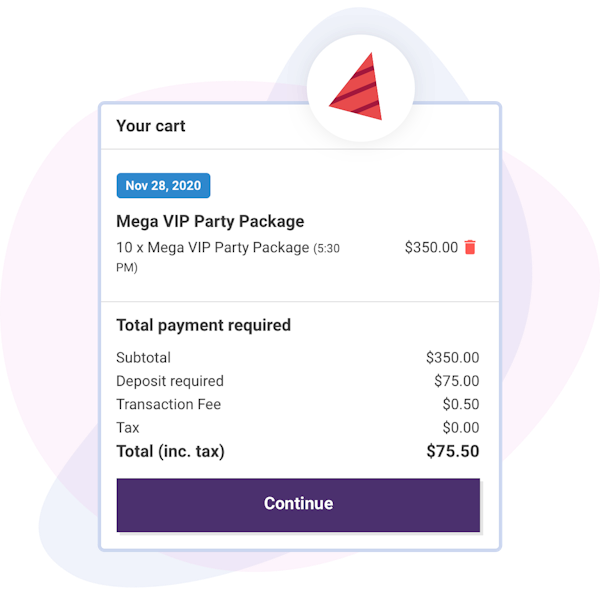
Task: Click the Total payment required heading
Action: click(x=204, y=326)
